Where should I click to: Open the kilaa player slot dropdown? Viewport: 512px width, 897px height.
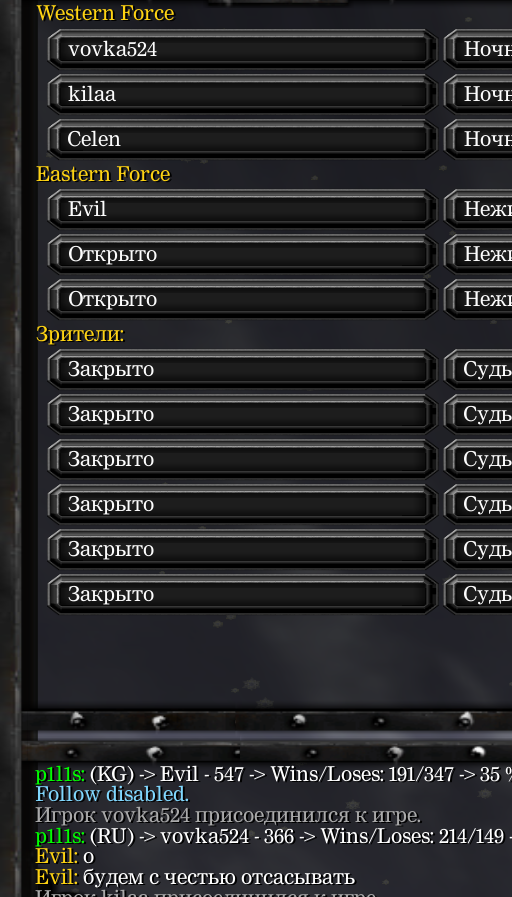coord(242,94)
